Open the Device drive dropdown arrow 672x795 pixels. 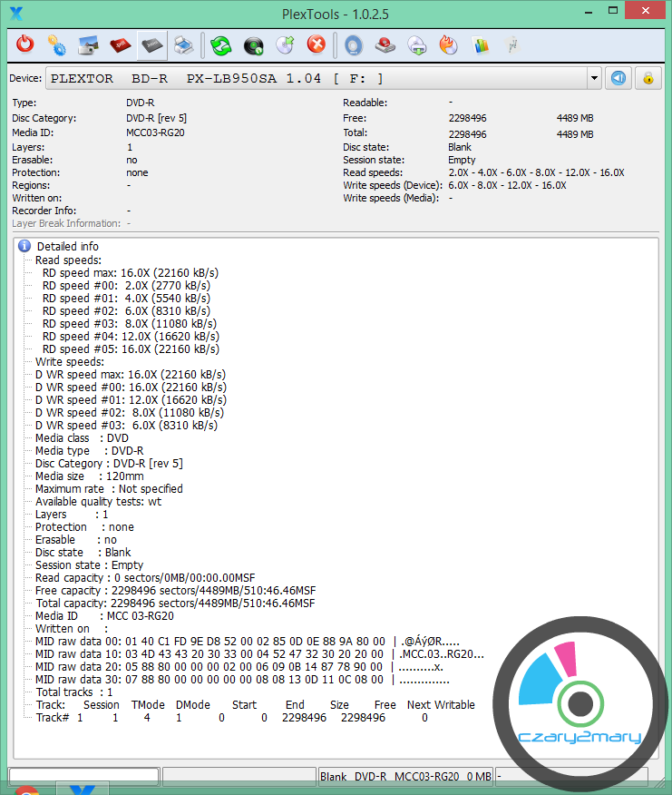pos(594,79)
